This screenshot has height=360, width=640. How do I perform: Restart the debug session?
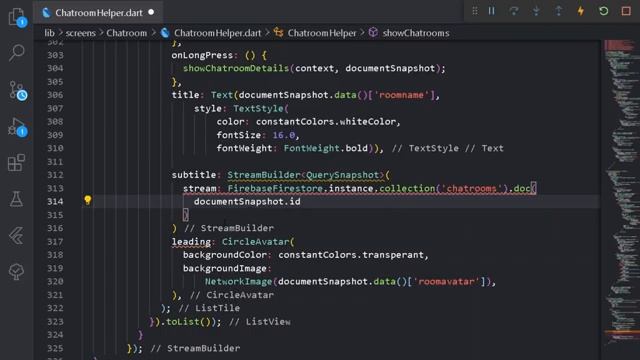[x=603, y=11]
